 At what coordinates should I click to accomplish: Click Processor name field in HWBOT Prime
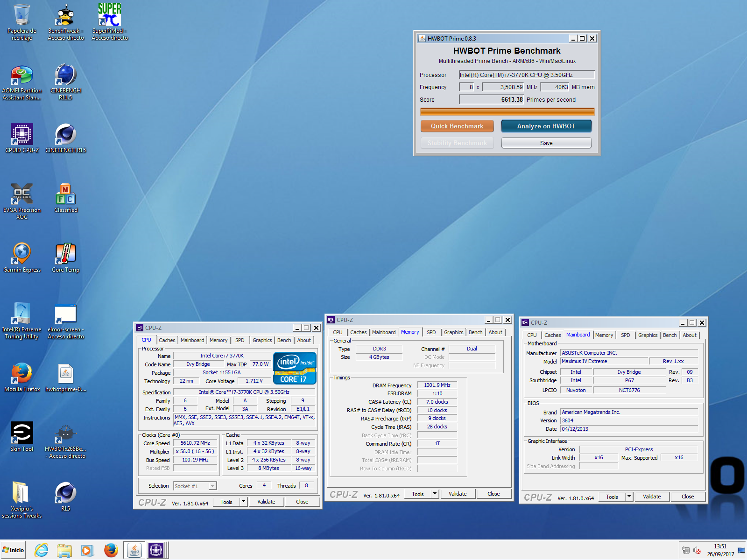coord(527,75)
